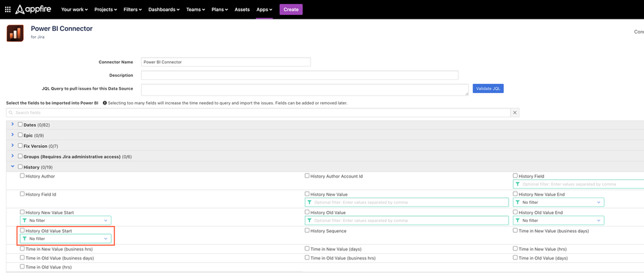The image size is (644, 273).
Task: Click into the JQL Query text area
Action: pos(305,90)
